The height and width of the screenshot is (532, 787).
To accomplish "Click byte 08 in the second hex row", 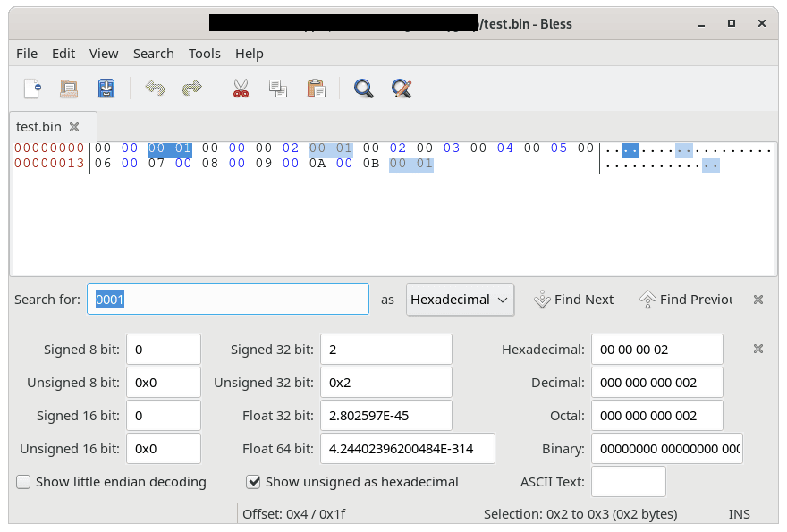I will point(210,163).
